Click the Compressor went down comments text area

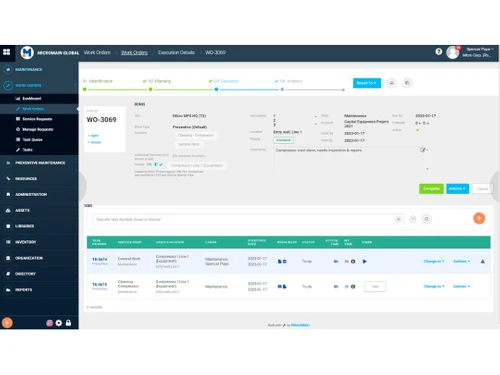(x=350, y=159)
